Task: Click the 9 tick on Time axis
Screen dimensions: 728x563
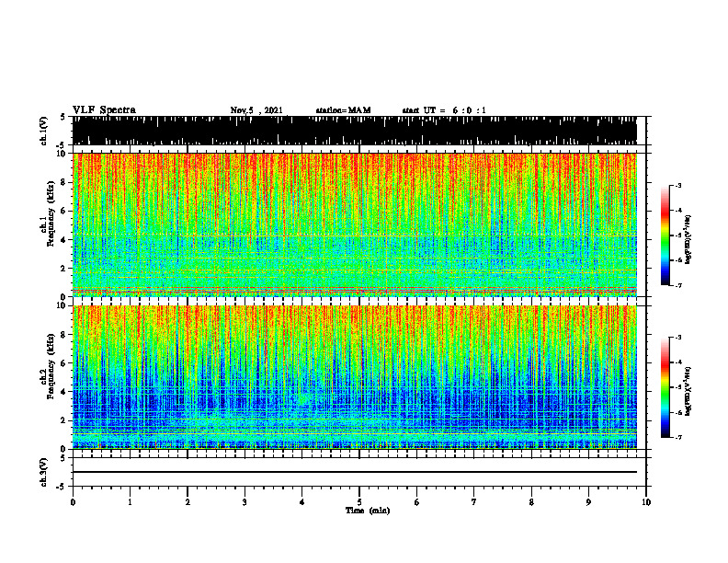Action: [x=588, y=502]
